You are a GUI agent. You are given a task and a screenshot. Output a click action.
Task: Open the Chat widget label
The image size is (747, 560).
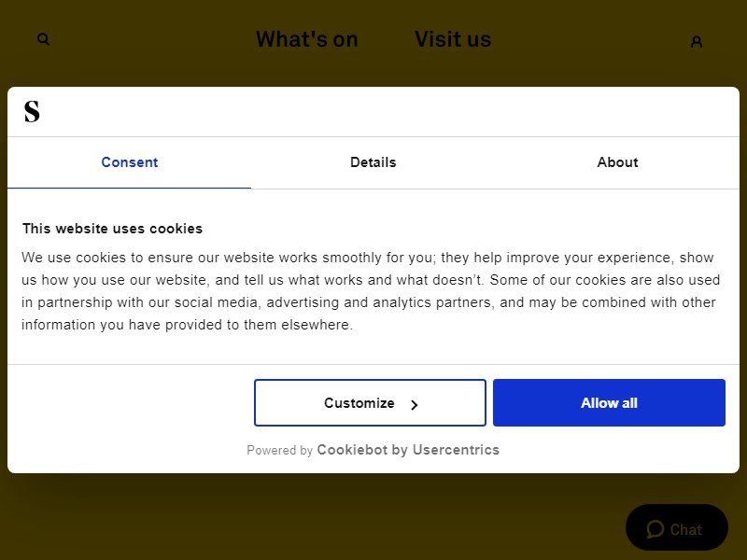686,529
